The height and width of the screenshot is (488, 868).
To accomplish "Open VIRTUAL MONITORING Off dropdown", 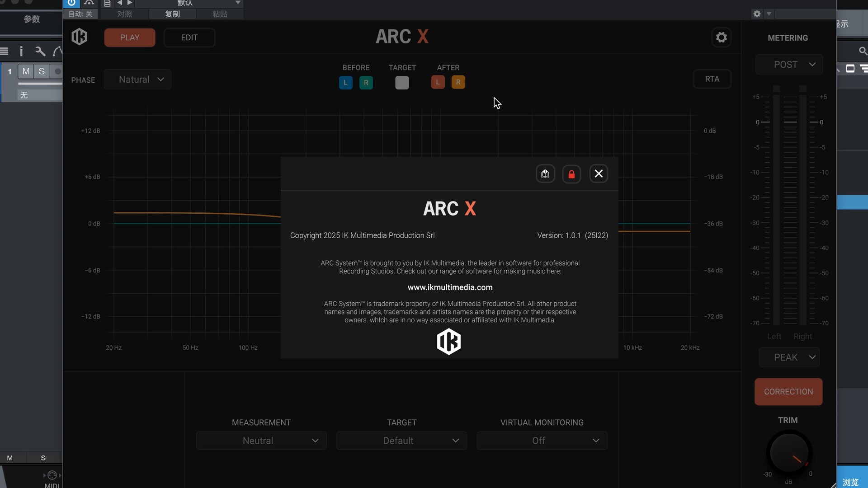I will 542,441.
